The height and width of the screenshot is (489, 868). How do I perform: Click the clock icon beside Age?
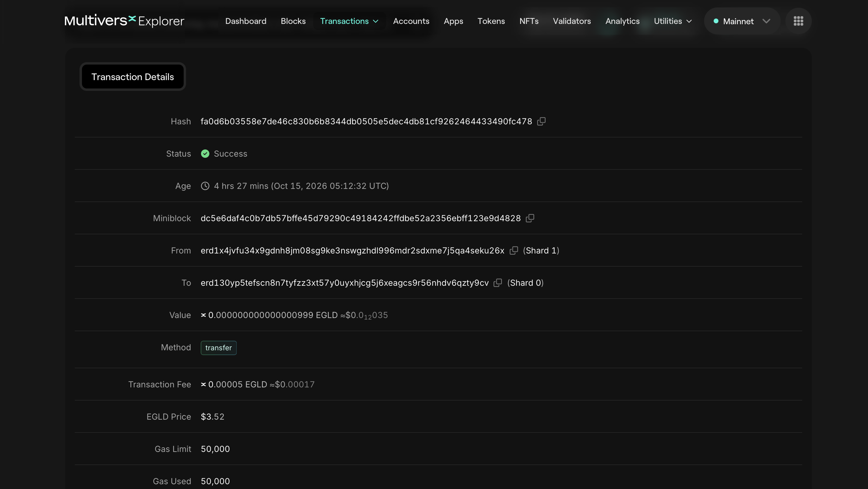point(205,186)
